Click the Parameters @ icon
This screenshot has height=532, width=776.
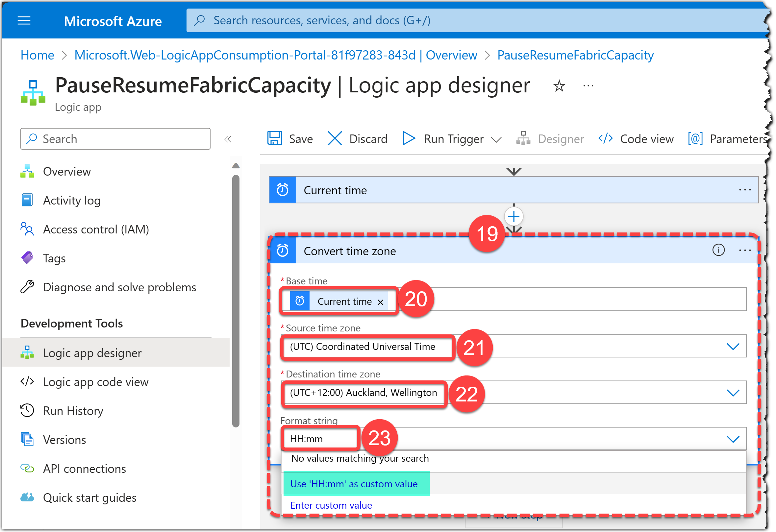pos(695,138)
